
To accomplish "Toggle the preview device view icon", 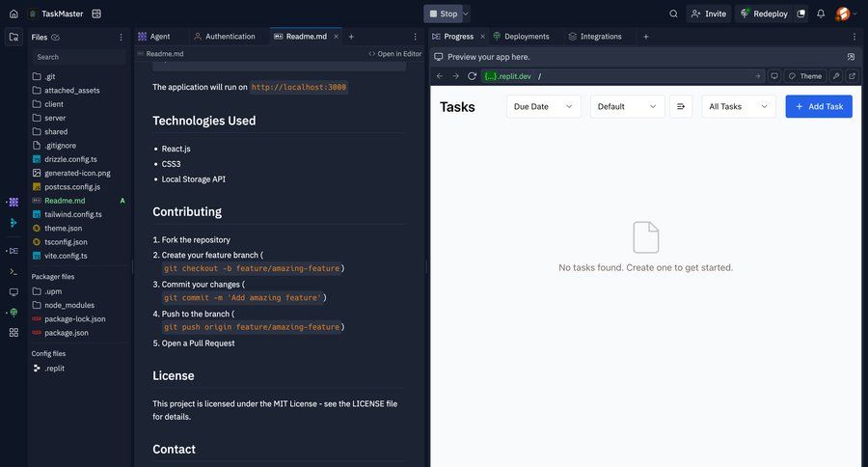I will pyautogui.click(x=774, y=76).
